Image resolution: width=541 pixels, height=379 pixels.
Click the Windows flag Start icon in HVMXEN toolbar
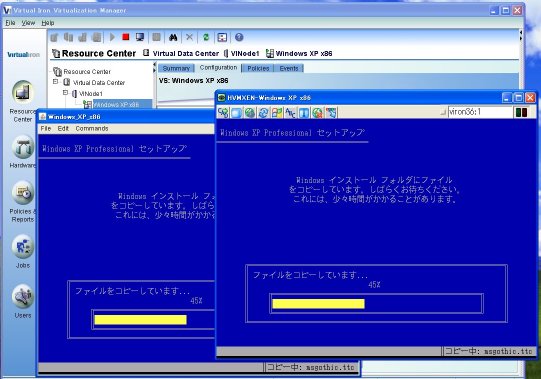click(277, 113)
